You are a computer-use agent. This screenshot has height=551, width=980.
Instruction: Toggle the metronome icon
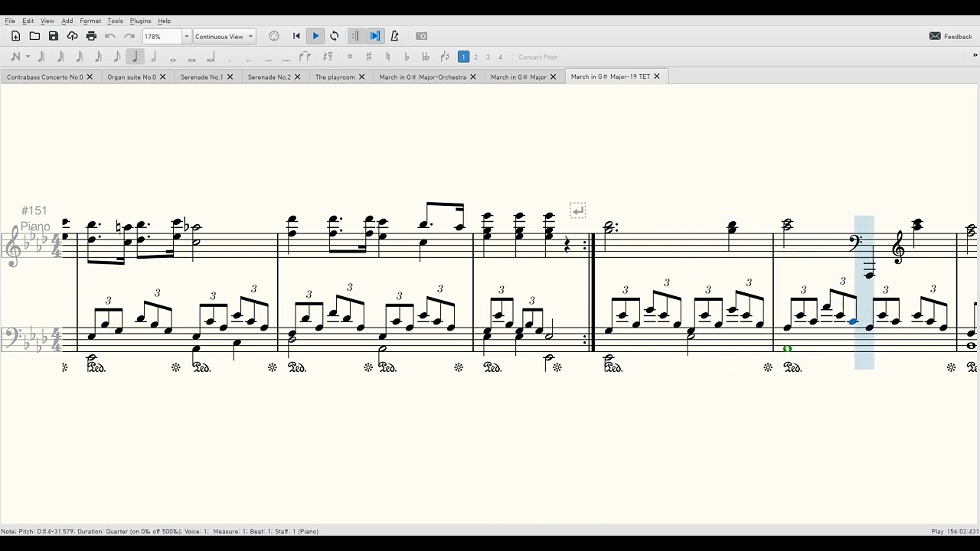[394, 36]
